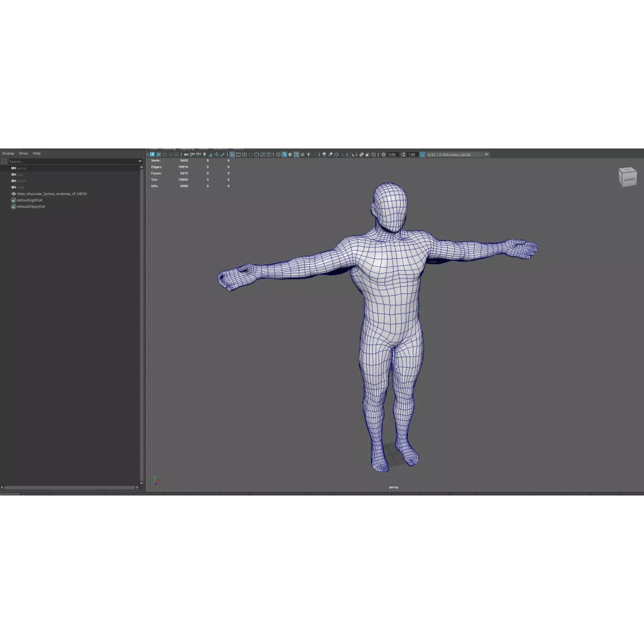Select defaultLightSet in the Outliner

30,200
